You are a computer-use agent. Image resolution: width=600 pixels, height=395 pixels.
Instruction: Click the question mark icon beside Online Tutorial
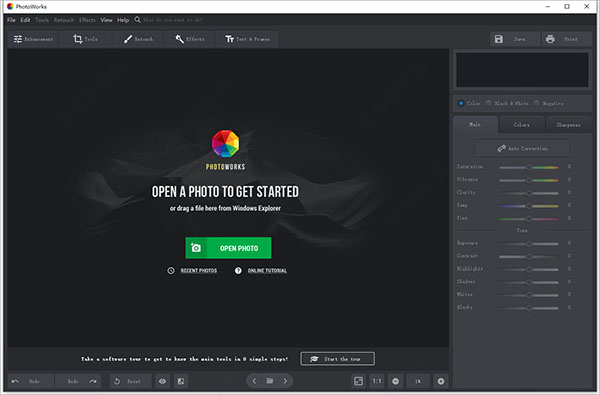[x=238, y=271]
